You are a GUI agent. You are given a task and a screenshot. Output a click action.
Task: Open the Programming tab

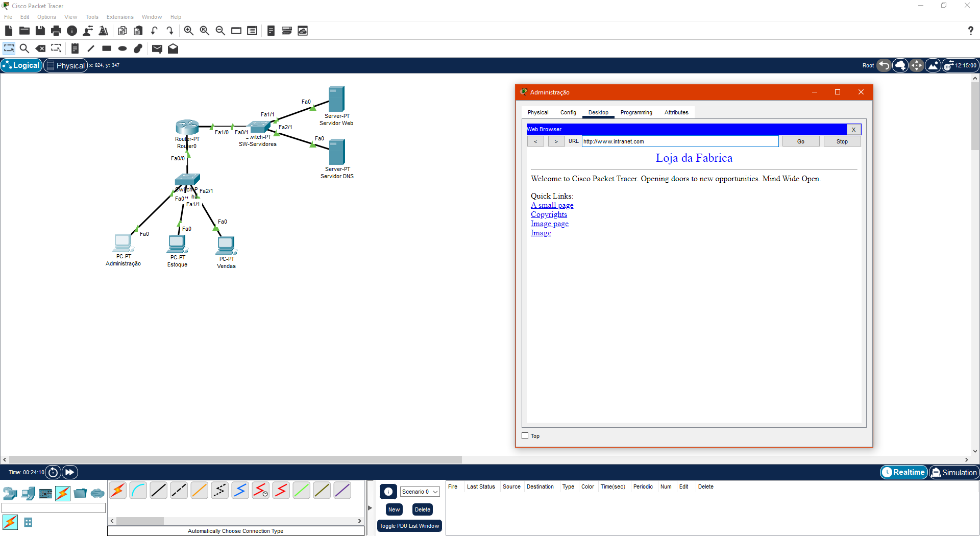tap(636, 112)
